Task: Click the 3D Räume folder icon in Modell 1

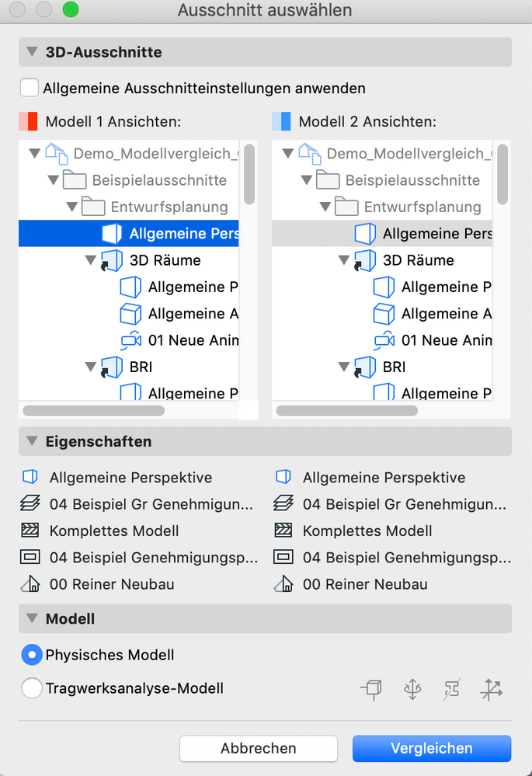Action: tap(112, 260)
